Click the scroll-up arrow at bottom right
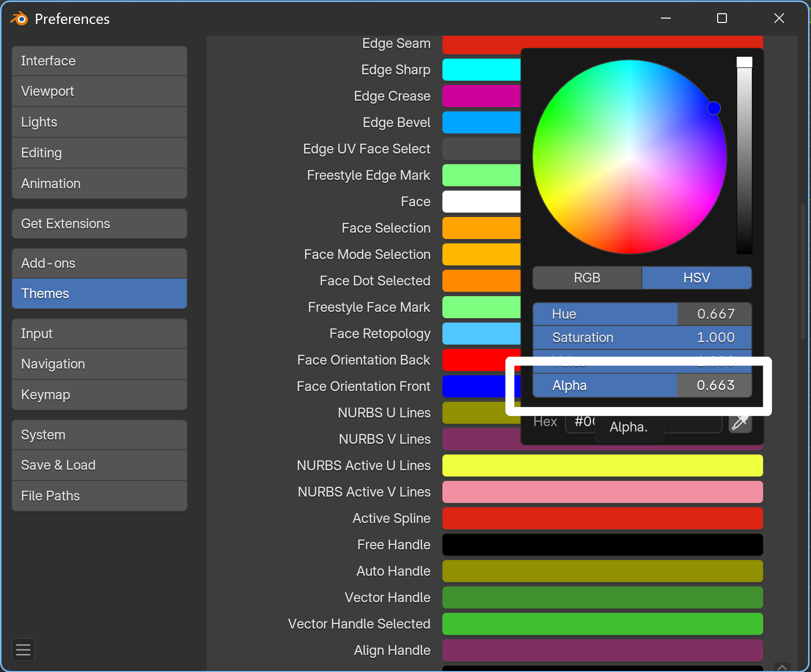 782,667
